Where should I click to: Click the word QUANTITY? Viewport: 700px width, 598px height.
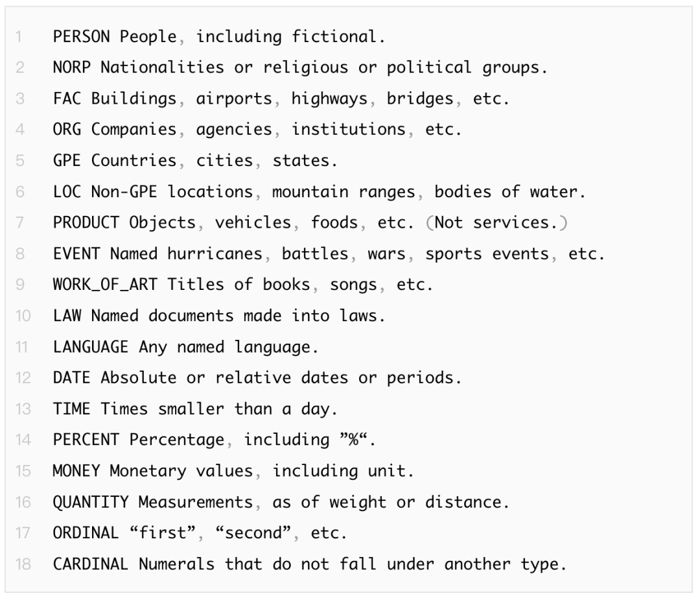(x=91, y=502)
